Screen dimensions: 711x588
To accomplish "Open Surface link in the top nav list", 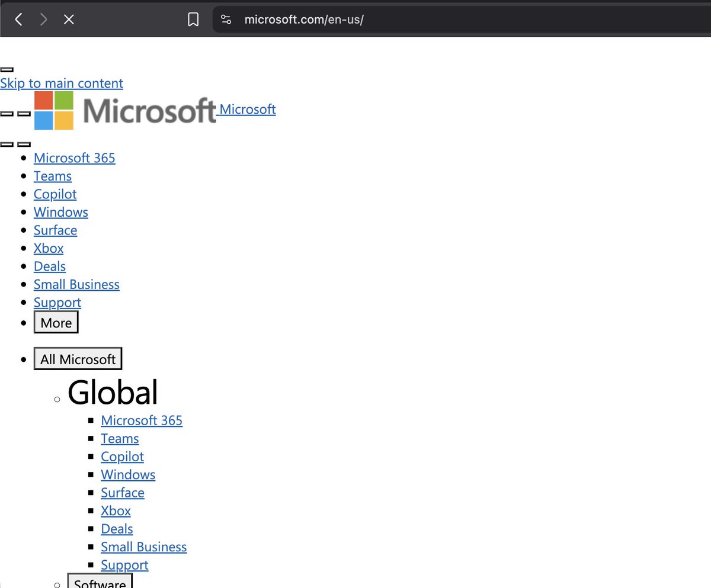I will (55, 230).
